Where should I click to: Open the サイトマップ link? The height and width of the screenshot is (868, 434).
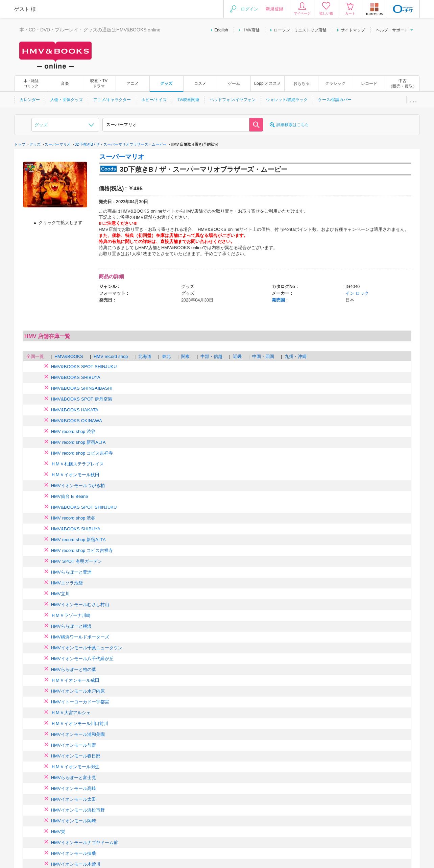[353, 30]
